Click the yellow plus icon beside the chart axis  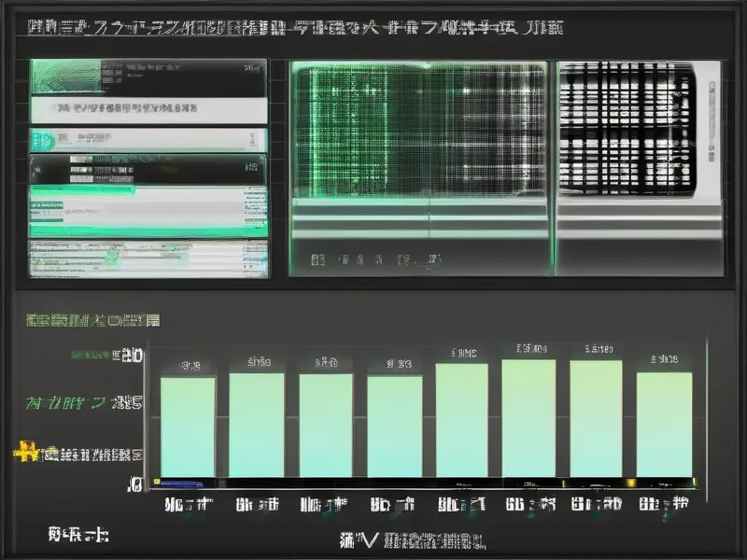[26, 451]
